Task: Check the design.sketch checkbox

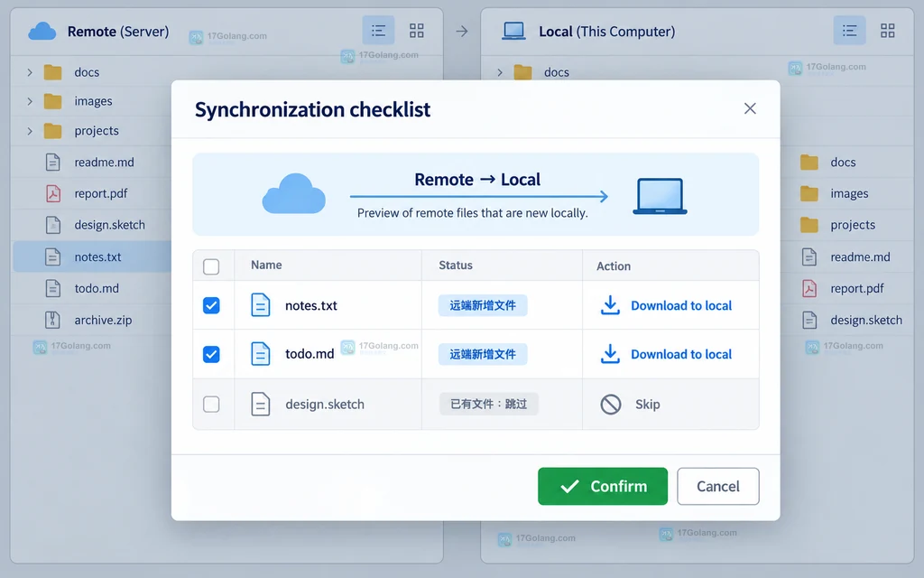Action: (211, 404)
